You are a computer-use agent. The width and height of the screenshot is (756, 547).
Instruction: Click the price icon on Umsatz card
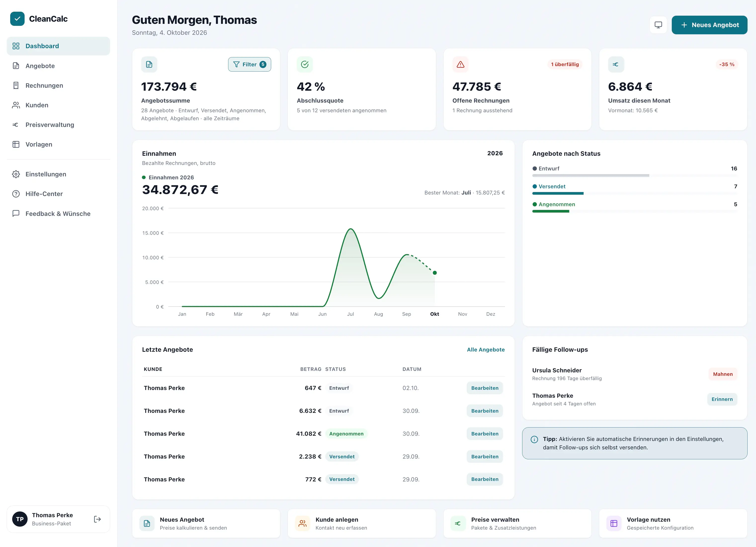[616, 64]
